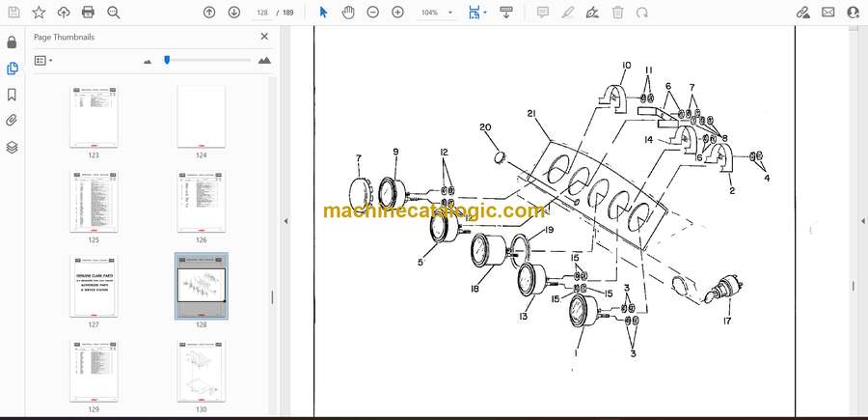This screenshot has width=868, height=420.
Task: Open the Layers panel
Action: pyautogui.click(x=12, y=147)
